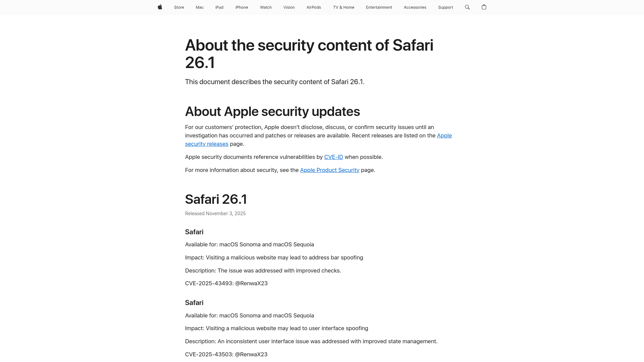Open the Apple Product Security page link
Image resolution: width=644 pixels, height=362 pixels.
(x=329, y=170)
